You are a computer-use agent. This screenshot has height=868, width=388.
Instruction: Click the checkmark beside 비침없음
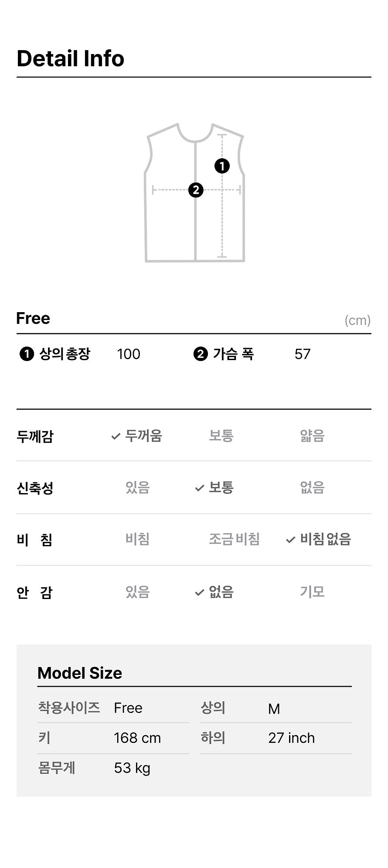tap(290, 540)
